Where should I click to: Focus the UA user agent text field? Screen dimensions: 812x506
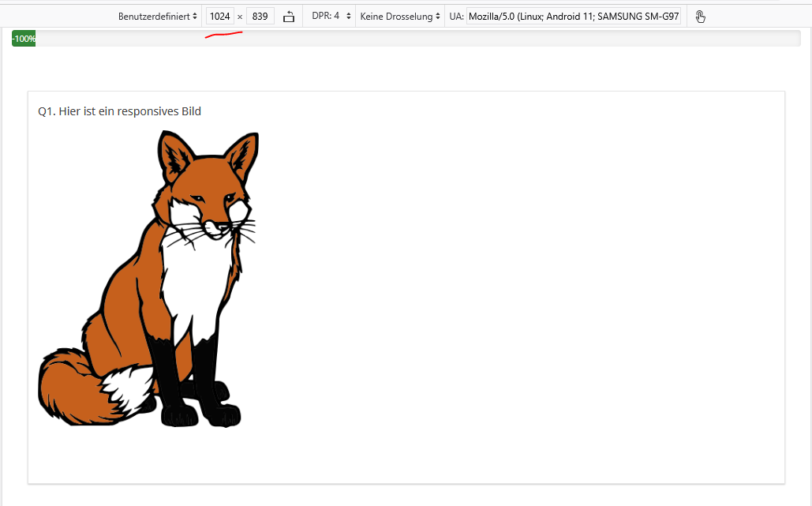pyautogui.click(x=574, y=17)
